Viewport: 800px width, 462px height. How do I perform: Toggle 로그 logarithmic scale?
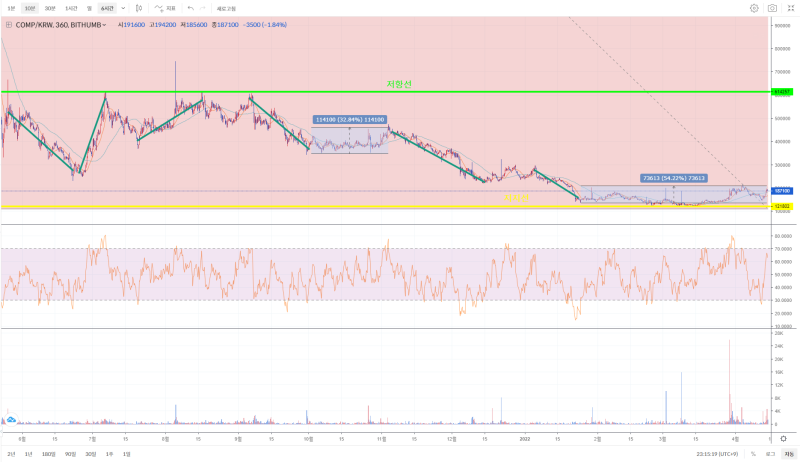[x=770, y=454]
